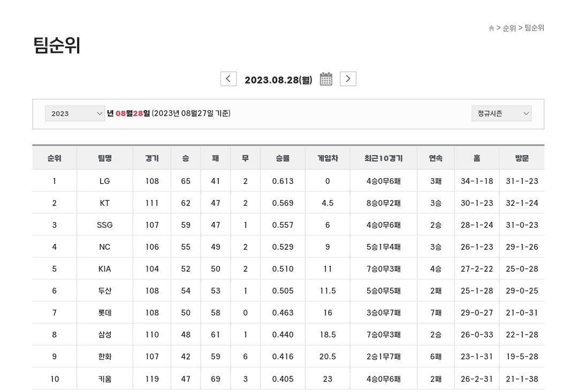
Task: Click the 순위 breadcrumb link
Action: click(x=509, y=28)
